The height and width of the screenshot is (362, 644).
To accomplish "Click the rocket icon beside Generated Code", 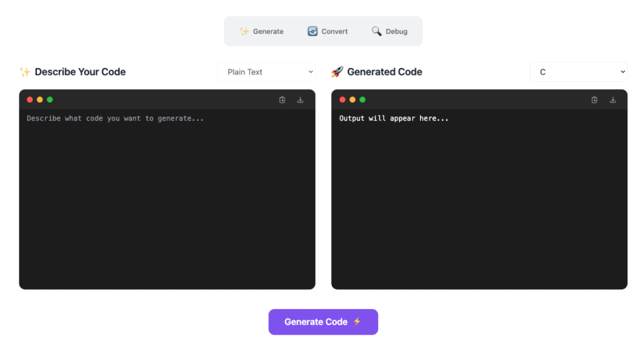I will tap(337, 72).
